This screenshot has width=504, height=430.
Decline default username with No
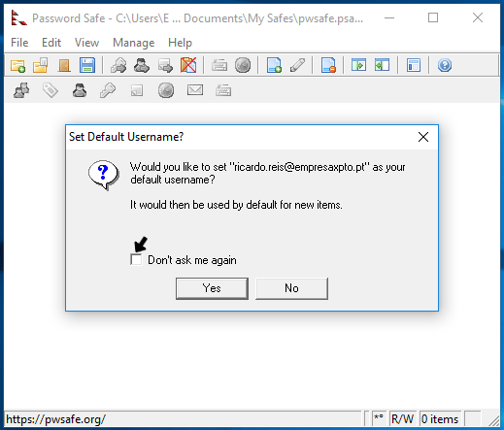291,288
